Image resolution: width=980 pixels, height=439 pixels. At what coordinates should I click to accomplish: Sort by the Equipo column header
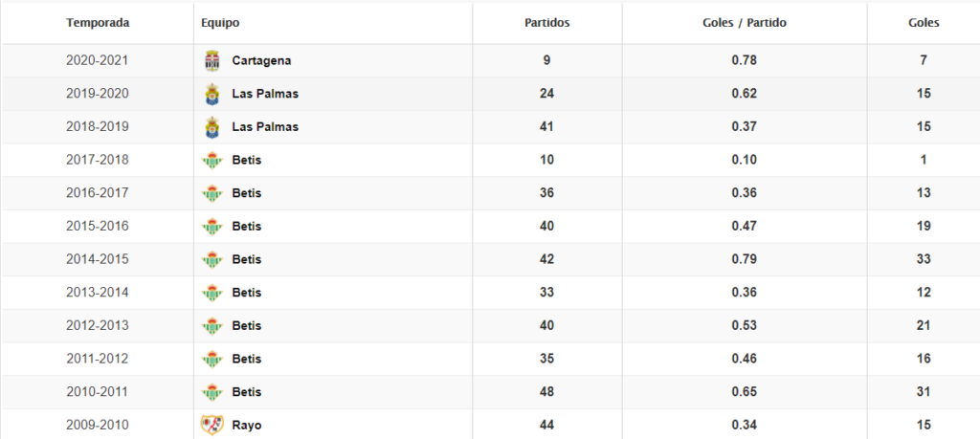coord(221,22)
